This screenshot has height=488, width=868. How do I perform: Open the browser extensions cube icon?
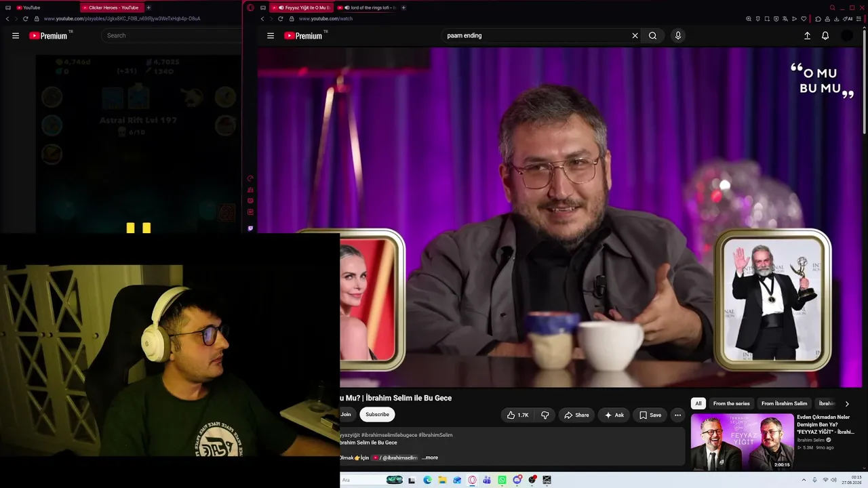(x=818, y=18)
